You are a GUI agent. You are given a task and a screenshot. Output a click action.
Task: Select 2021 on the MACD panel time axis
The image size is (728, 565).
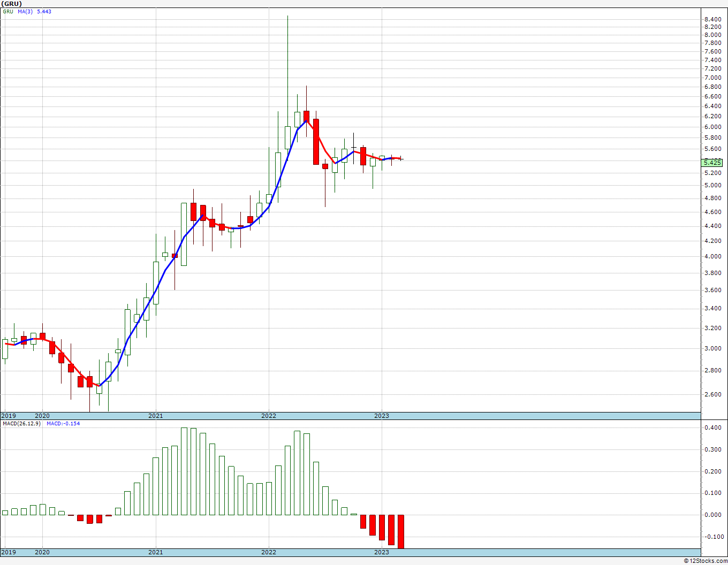155,552
